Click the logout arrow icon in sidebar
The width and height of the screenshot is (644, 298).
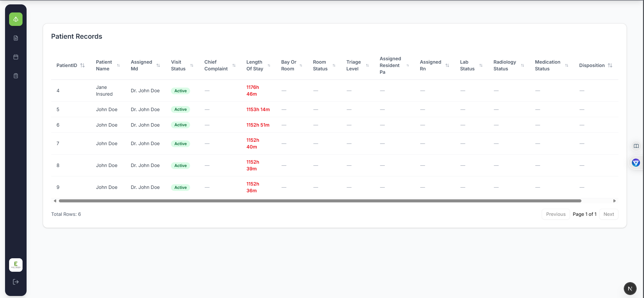tap(16, 282)
